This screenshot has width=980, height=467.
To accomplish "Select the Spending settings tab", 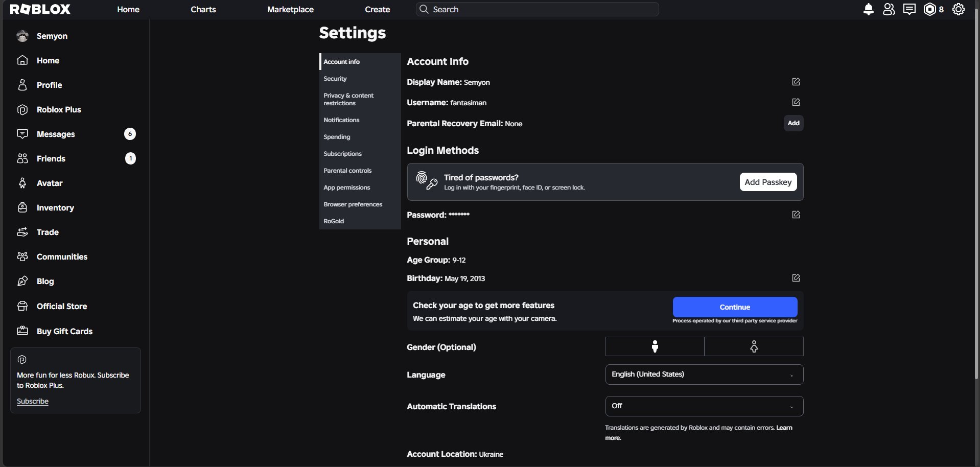I will (x=360, y=137).
